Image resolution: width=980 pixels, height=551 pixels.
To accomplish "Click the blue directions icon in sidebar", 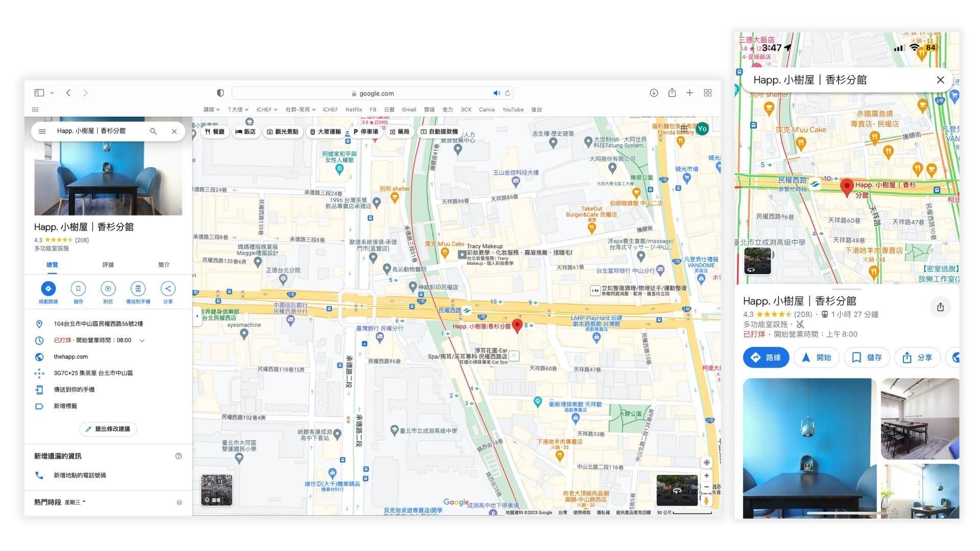I will tap(48, 288).
